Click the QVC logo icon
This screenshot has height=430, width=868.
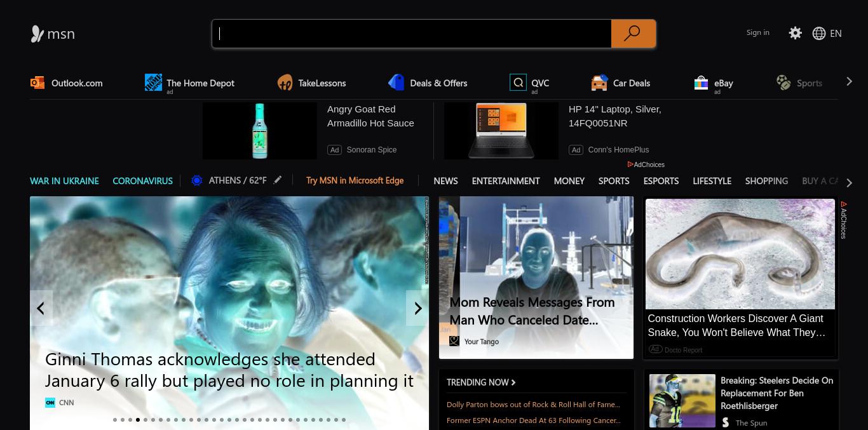pyautogui.click(x=518, y=83)
